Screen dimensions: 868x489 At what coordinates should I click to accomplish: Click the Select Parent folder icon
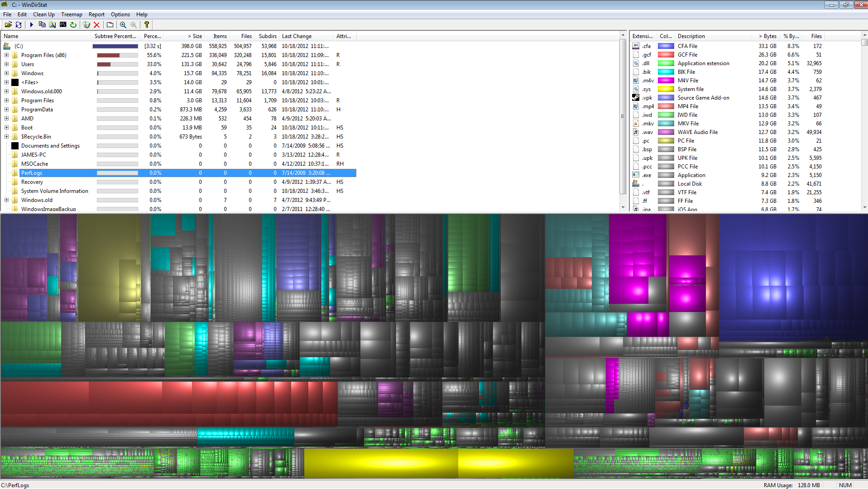click(x=110, y=25)
